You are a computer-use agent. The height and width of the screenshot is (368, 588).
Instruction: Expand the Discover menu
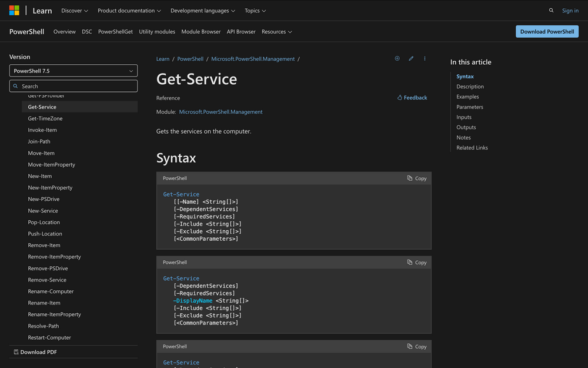[75, 11]
